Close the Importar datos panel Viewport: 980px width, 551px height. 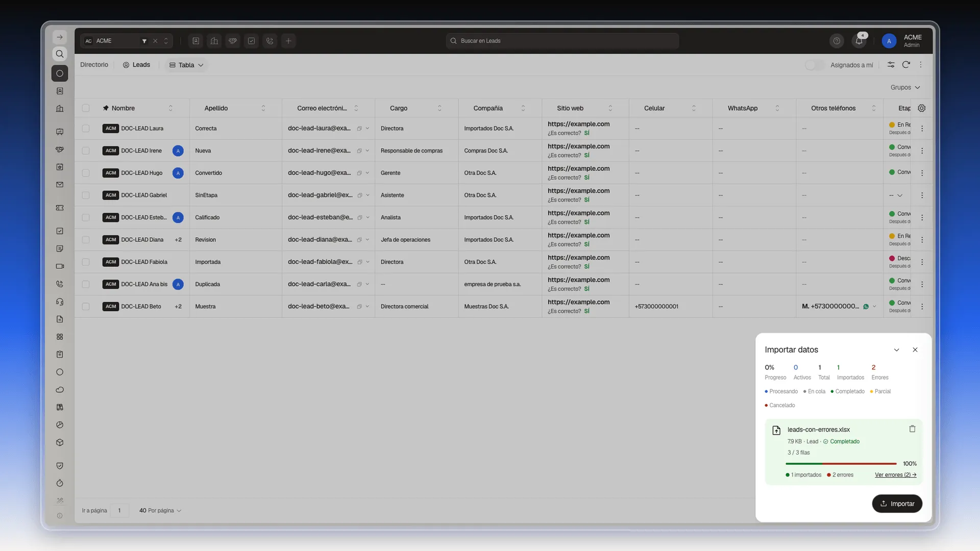tap(915, 350)
